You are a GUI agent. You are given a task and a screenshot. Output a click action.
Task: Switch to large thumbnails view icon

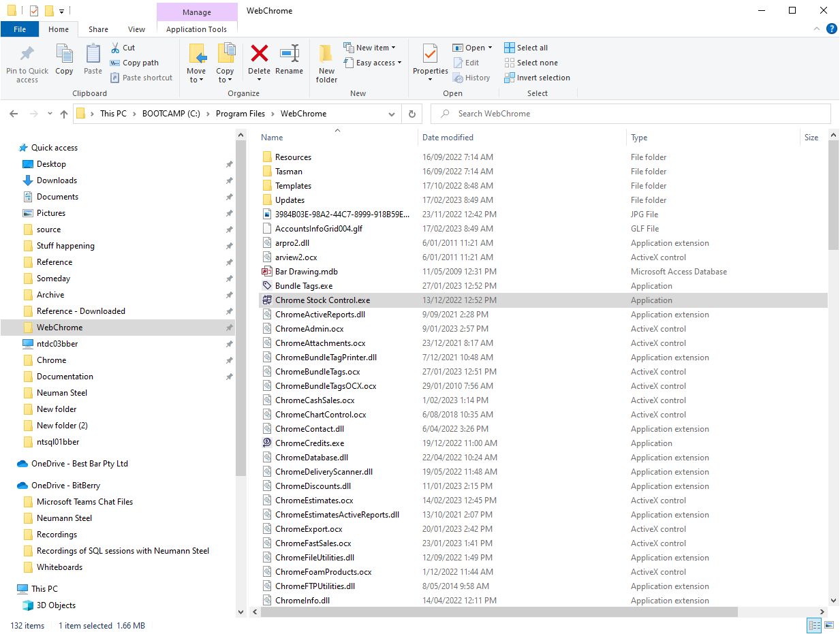[x=829, y=625]
